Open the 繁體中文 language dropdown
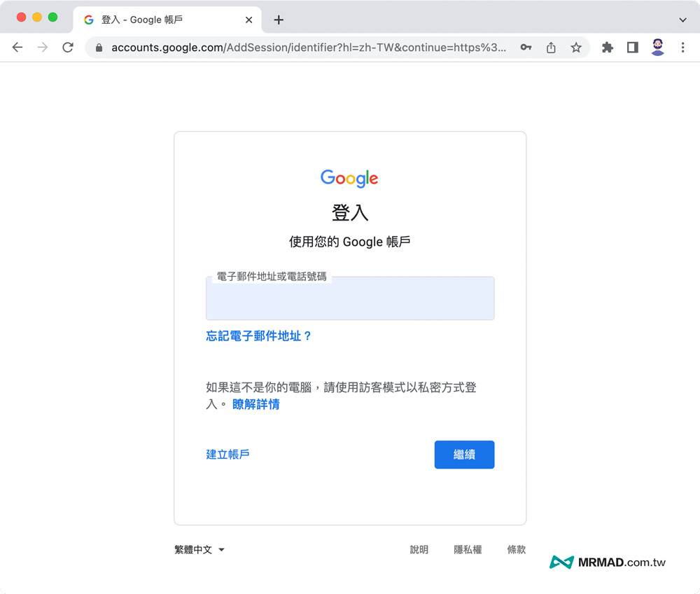Image resolution: width=700 pixels, height=594 pixels. 199,549
